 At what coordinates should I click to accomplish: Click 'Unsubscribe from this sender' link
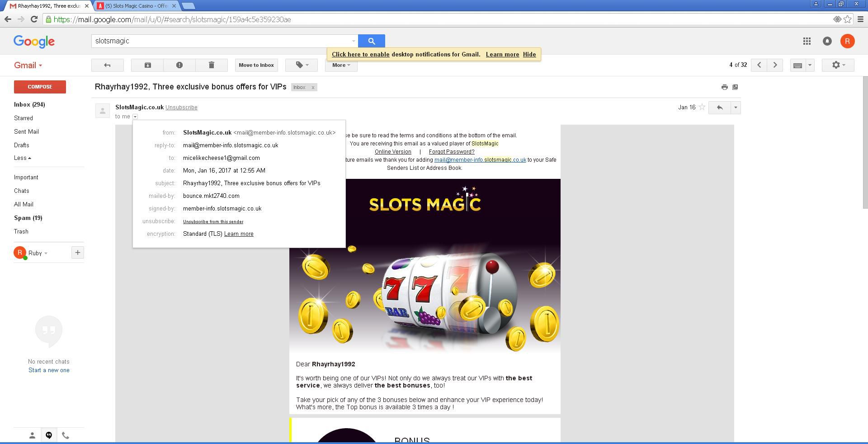213,222
